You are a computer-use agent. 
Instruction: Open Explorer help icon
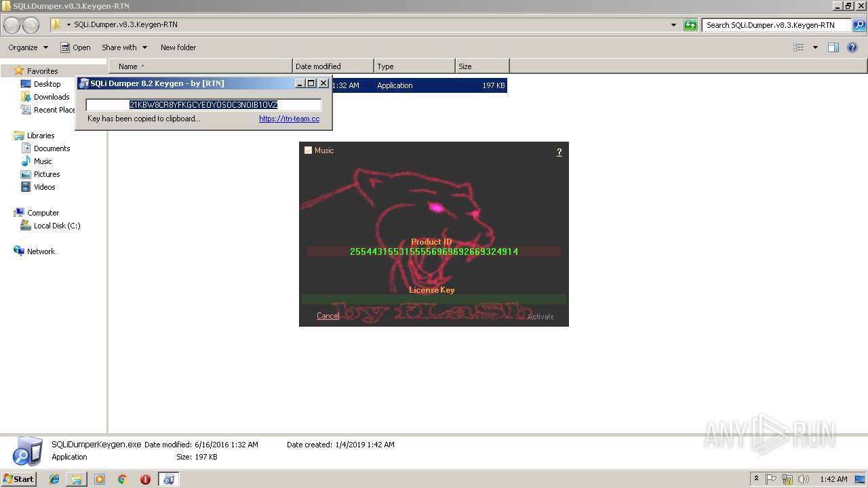pos(853,47)
